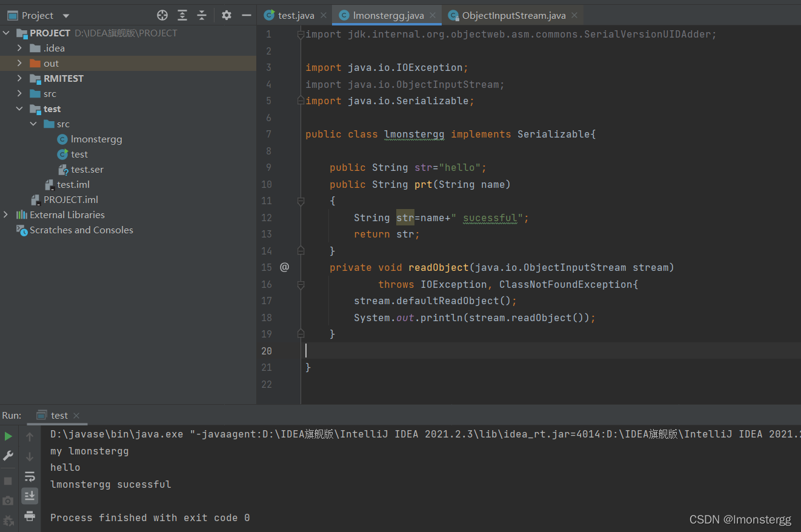Click the Collapse All icon in Project panel
This screenshot has width=801, height=532.
202,15
